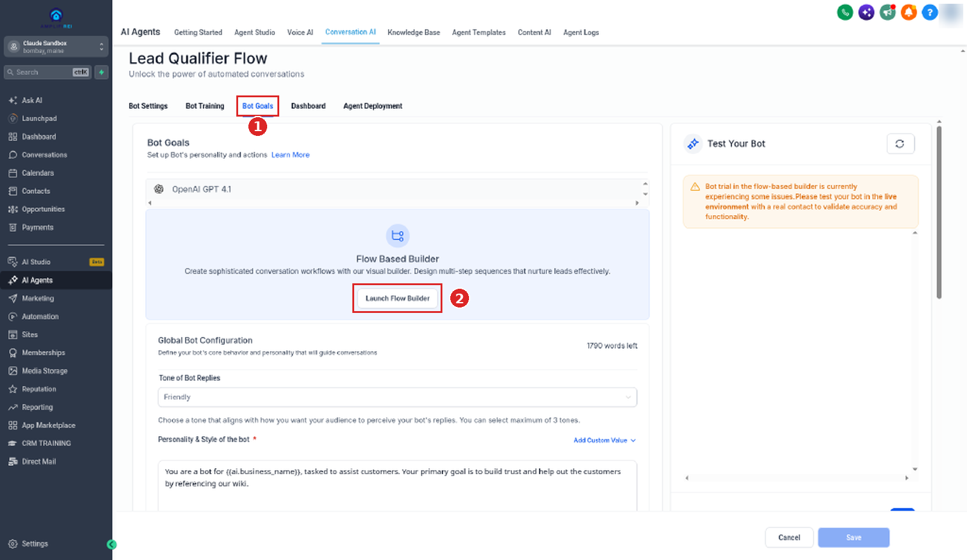Click the megaphone announcements icon

[887, 12]
